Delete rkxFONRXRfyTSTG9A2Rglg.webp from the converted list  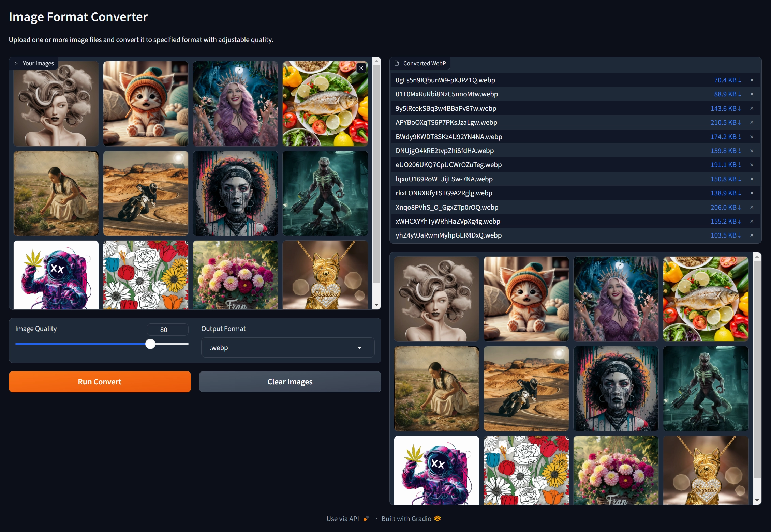click(752, 193)
